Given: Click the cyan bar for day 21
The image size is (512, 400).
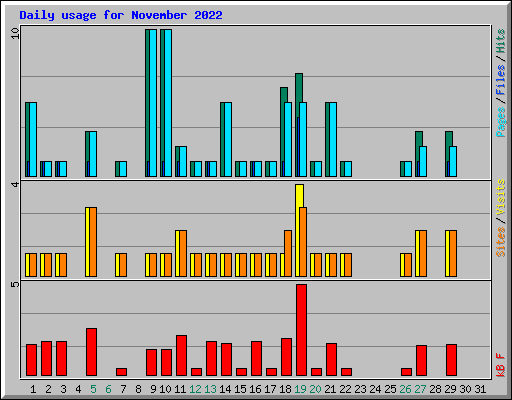Looking at the screenshot, I should (x=333, y=139).
